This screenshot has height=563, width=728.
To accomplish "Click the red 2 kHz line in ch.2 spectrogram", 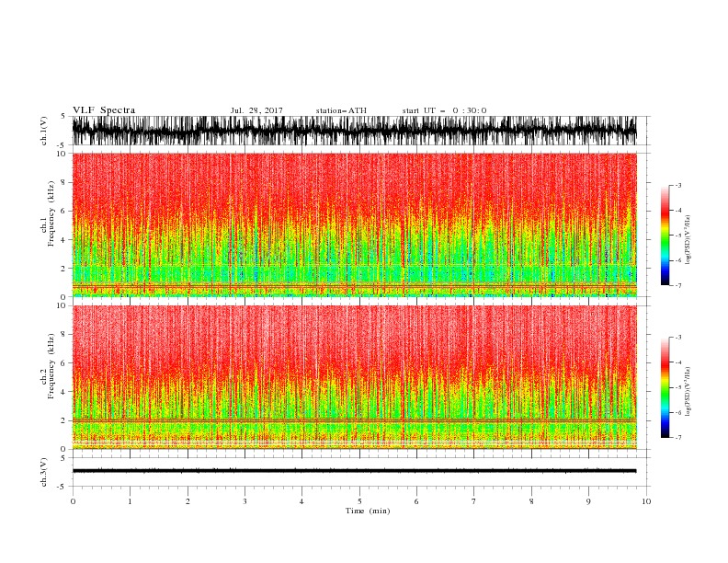I will [x=354, y=420].
